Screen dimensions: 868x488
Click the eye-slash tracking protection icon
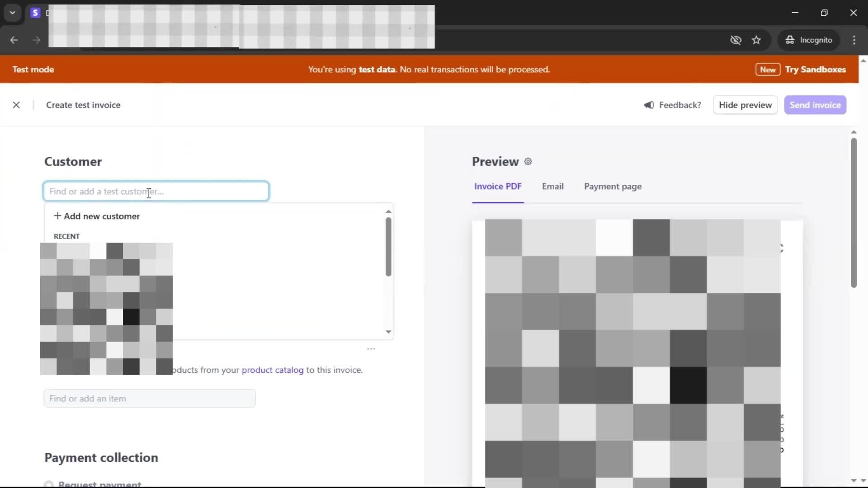coord(736,40)
